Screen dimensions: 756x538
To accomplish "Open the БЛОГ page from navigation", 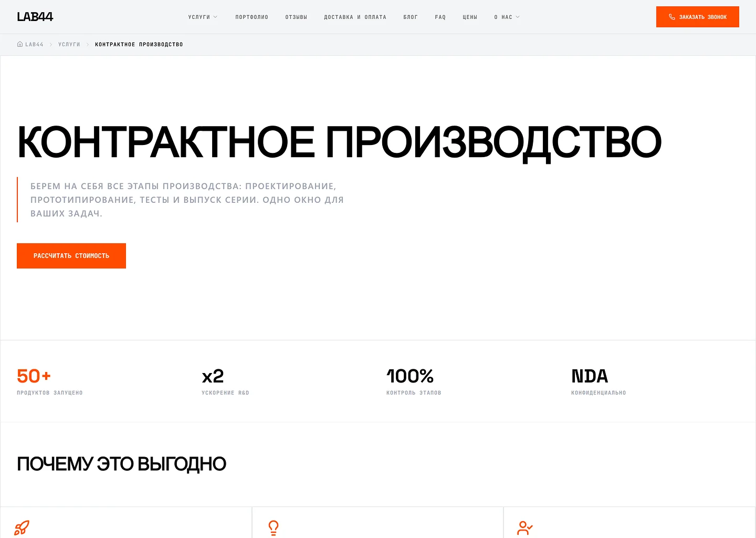I will 411,17.
